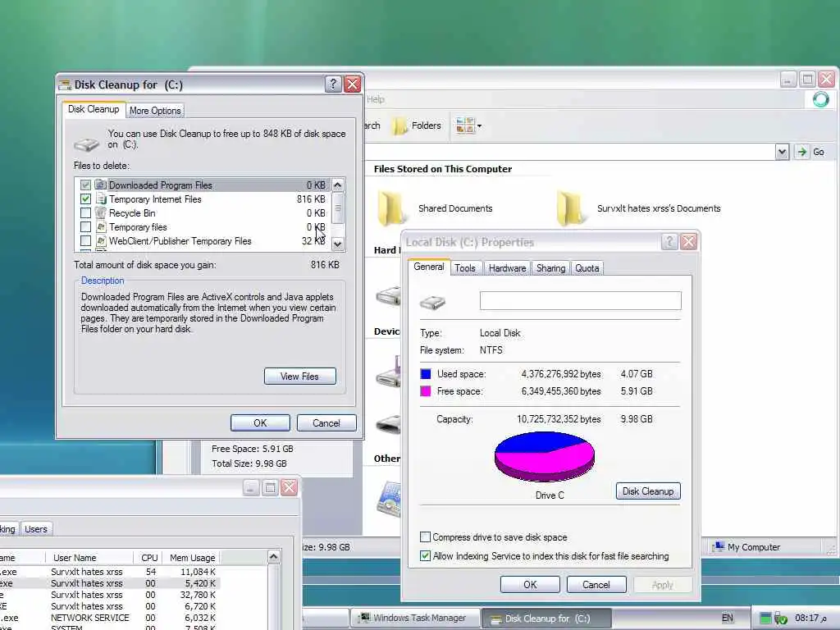Click Disk Cleanup for (C:) taskbar button
The width and height of the screenshot is (840, 630).
pyautogui.click(x=546, y=619)
